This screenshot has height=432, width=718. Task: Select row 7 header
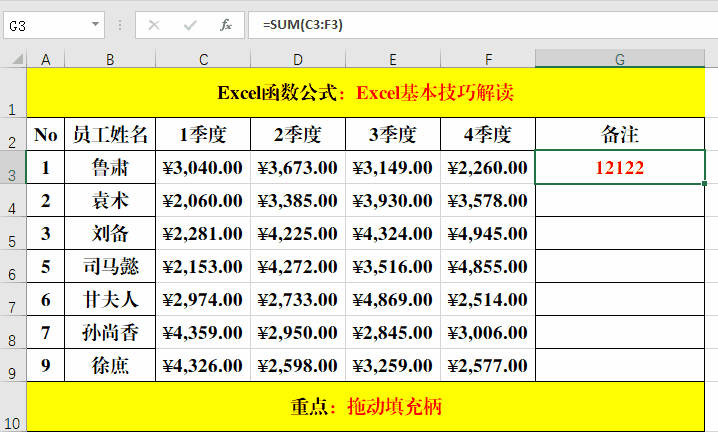click(13, 299)
